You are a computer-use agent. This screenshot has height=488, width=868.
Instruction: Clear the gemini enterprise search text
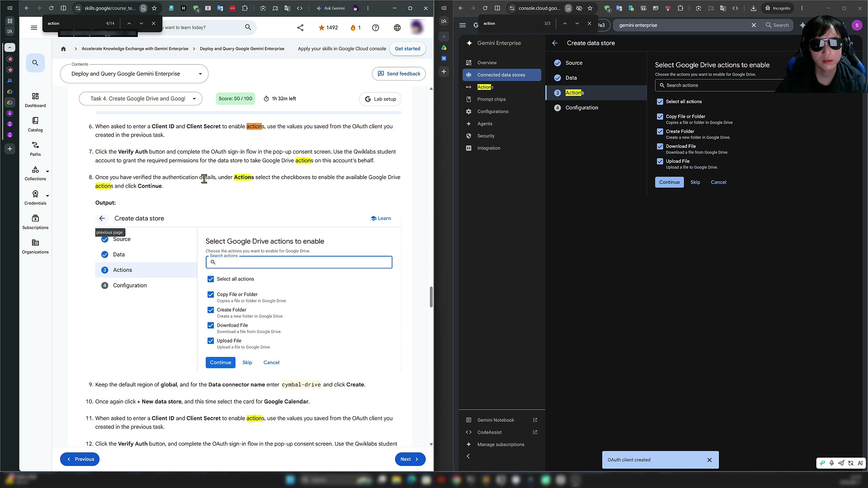click(754, 25)
